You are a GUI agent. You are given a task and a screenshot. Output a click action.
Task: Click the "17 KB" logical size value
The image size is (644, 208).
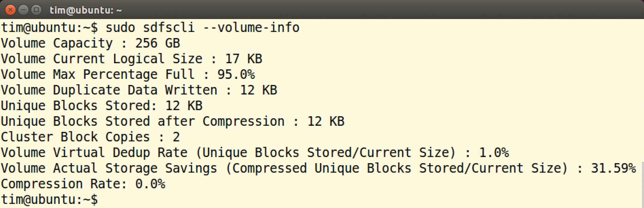tap(244, 59)
